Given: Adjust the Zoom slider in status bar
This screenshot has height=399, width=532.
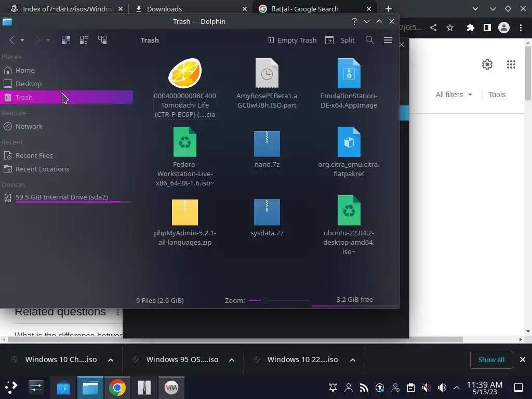Looking at the screenshot, I should click(279, 300).
